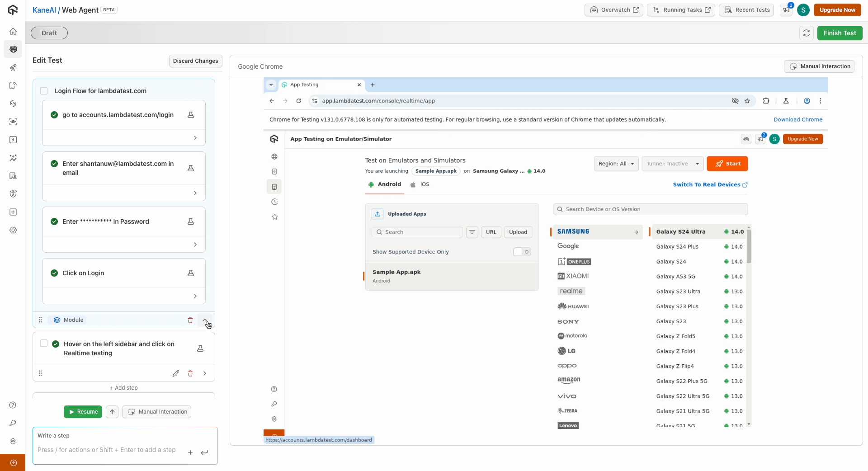Select the telescope icon in the KaneAI sidebar

click(13, 68)
